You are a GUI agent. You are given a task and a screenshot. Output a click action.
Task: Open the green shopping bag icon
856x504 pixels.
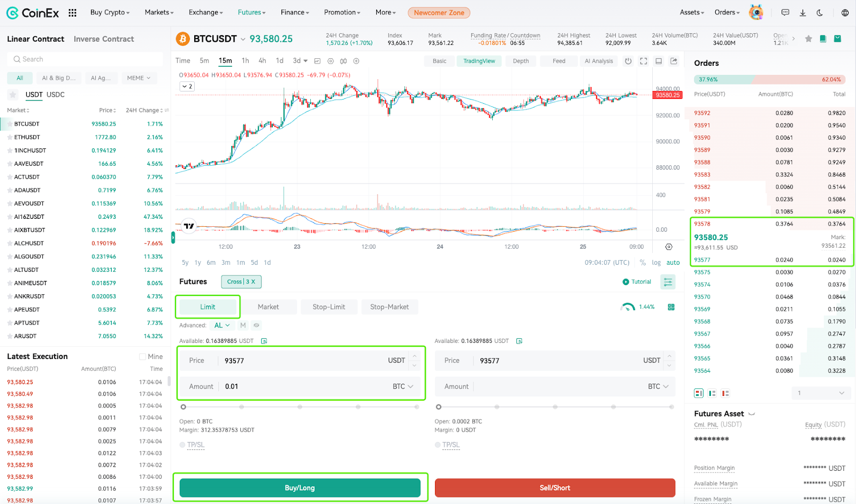(837, 39)
